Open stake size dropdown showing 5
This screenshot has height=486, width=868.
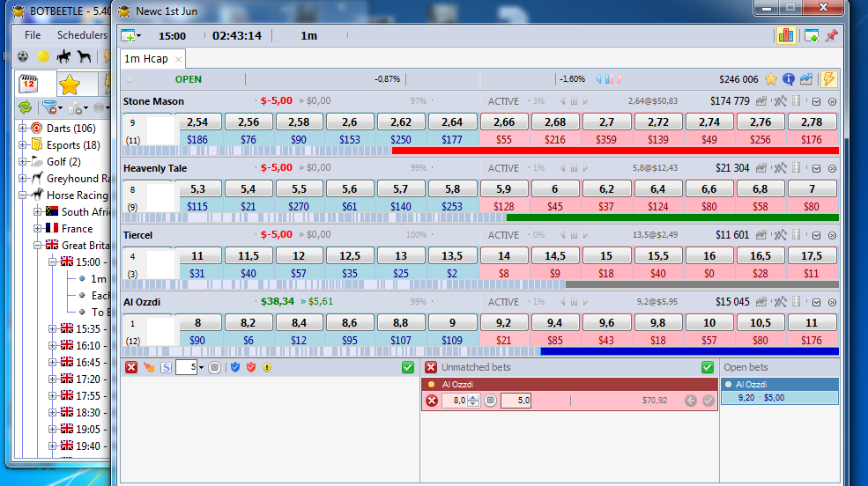click(201, 368)
